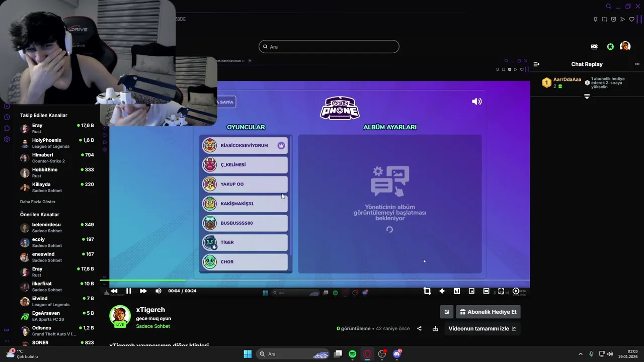This screenshot has height=362, width=644.
Task: Click Videonun tamamını izle
Action: coord(482,329)
